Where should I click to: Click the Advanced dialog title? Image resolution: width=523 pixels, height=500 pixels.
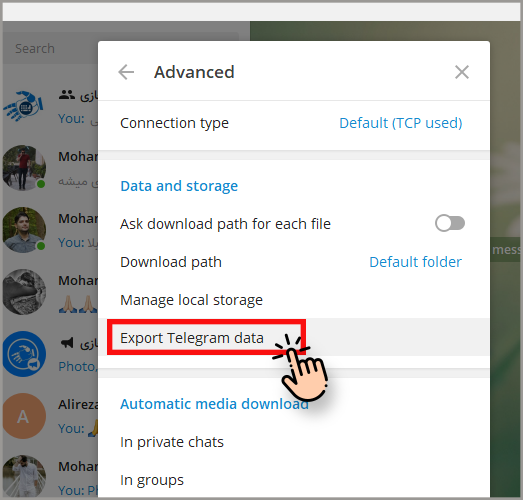[194, 72]
